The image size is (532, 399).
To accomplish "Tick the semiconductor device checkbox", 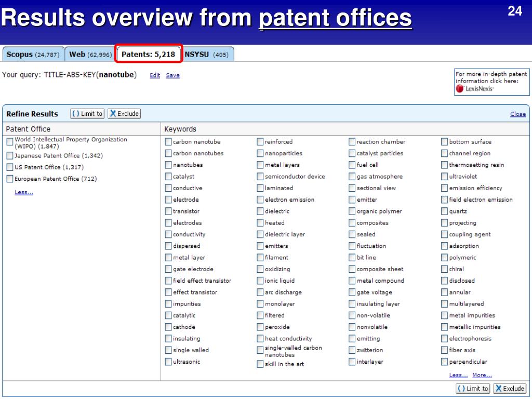I will (x=260, y=177).
